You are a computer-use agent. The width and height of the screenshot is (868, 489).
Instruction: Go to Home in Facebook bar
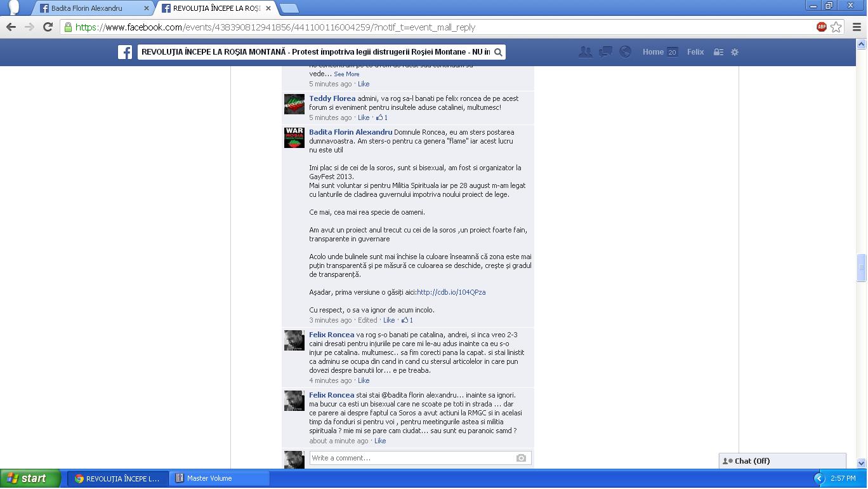652,52
